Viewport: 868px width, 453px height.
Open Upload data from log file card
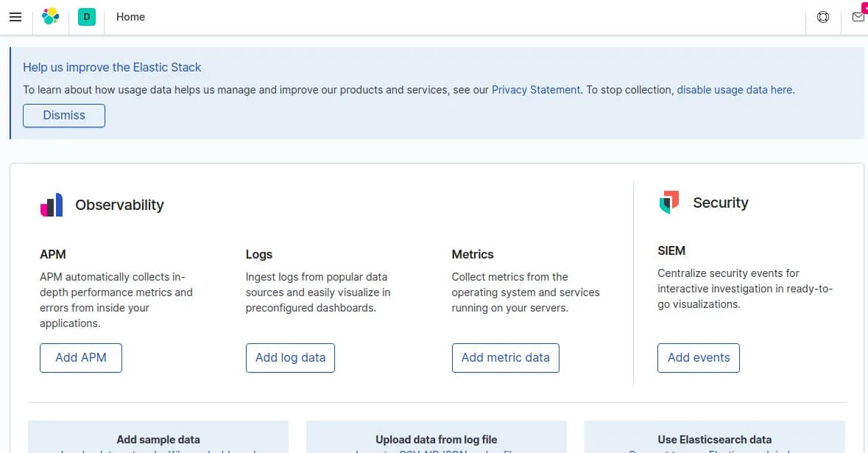pos(437,437)
